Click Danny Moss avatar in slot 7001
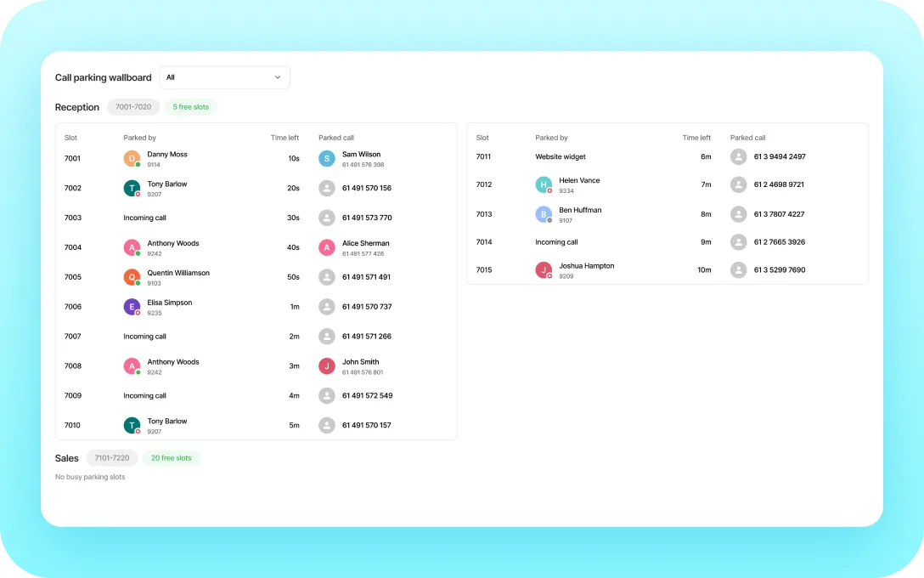This screenshot has height=578, width=924. point(132,159)
